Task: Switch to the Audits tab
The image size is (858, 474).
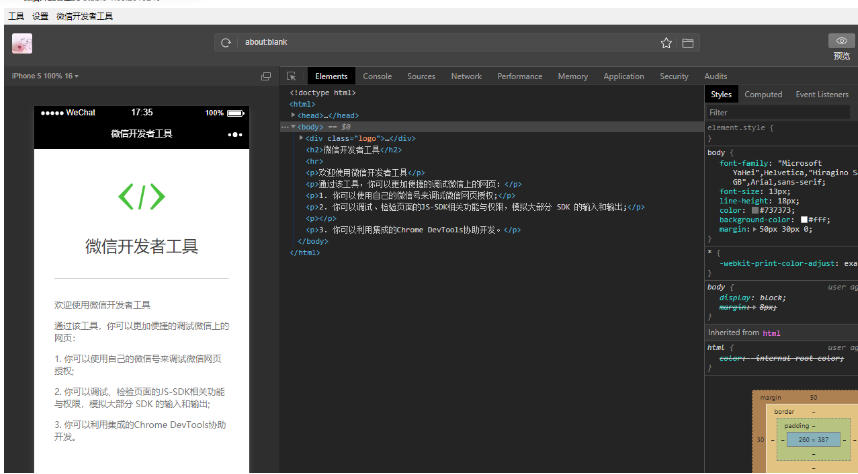Action: pos(715,76)
